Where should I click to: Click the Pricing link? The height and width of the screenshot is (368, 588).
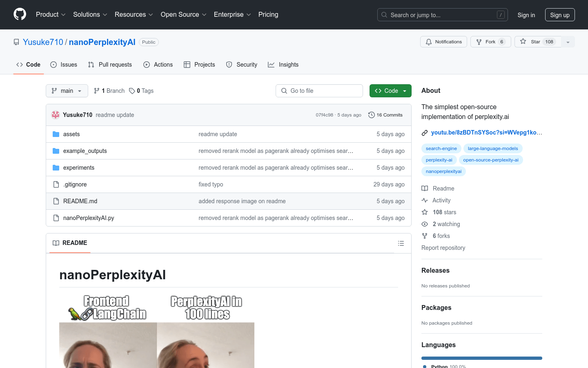point(268,15)
